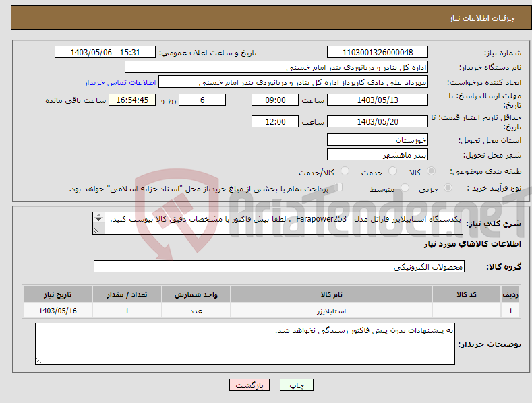The height and width of the screenshot is (403, 532).
Task: Select the کالا/خدمت radio button
Action: click(x=345, y=171)
